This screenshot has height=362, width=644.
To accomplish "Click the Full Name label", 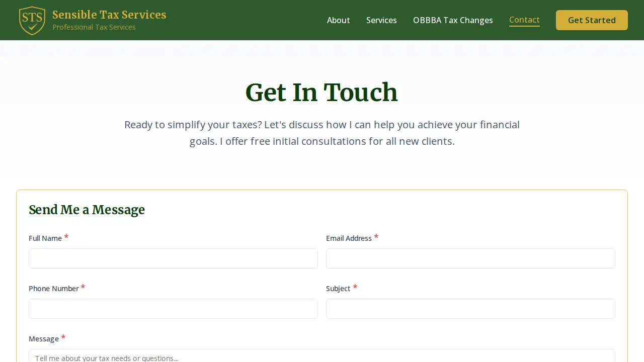I will point(45,238).
